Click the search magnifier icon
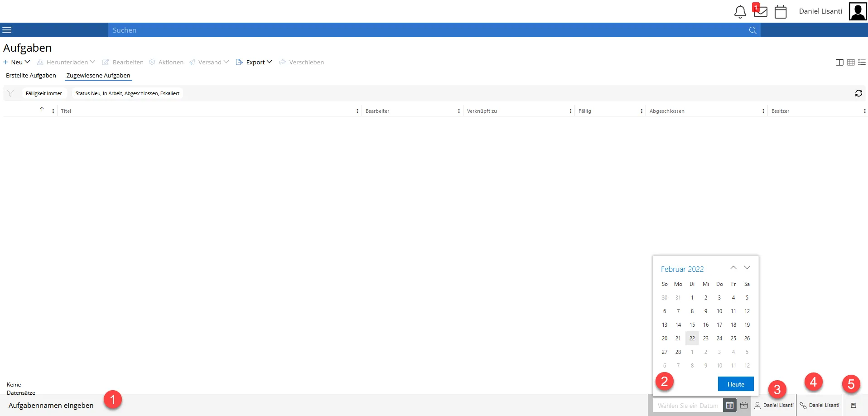The height and width of the screenshot is (416, 868). point(752,30)
